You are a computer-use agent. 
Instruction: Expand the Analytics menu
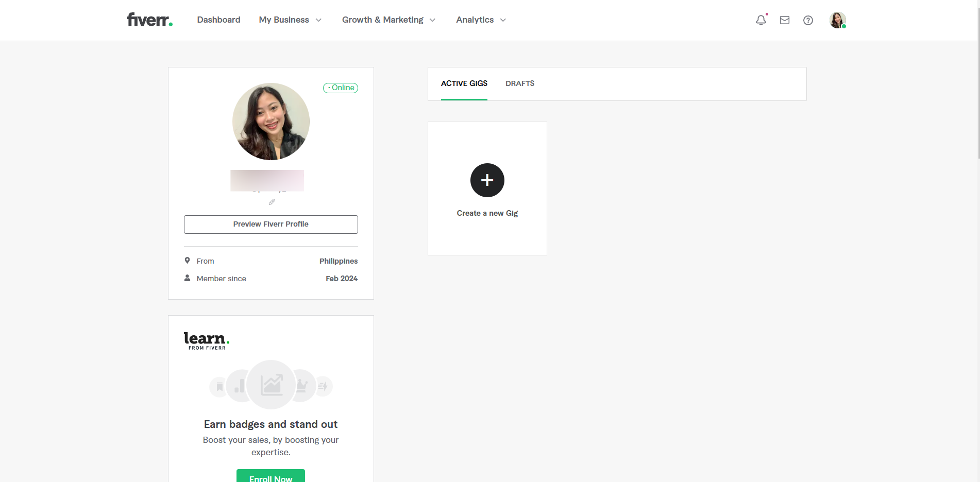coord(481,20)
